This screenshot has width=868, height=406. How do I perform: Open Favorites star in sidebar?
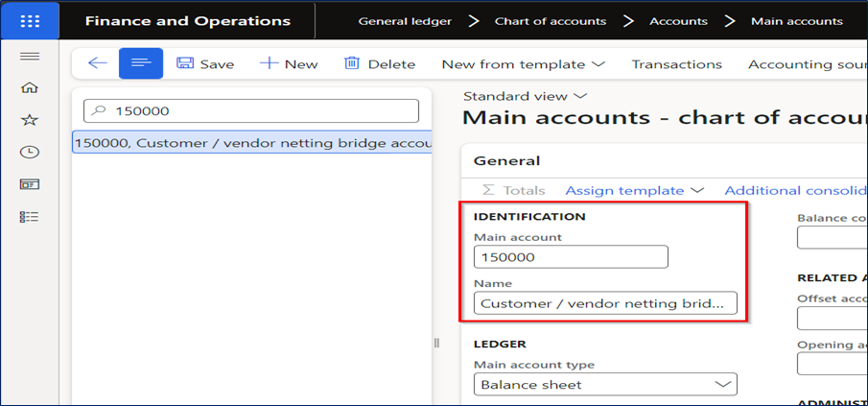click(x=30, y=120)
